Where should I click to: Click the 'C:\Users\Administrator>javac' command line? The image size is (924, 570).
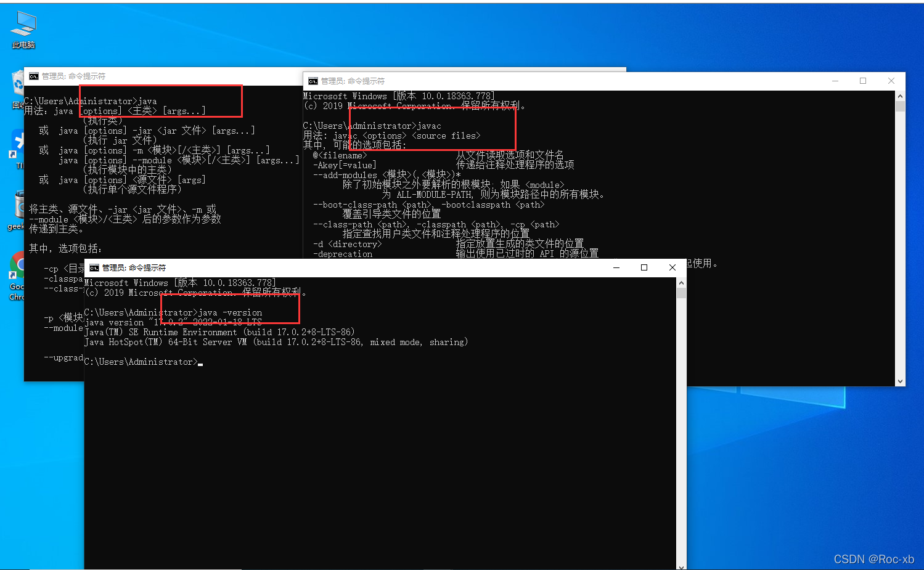pyautogui.click(x=372, y=126)
